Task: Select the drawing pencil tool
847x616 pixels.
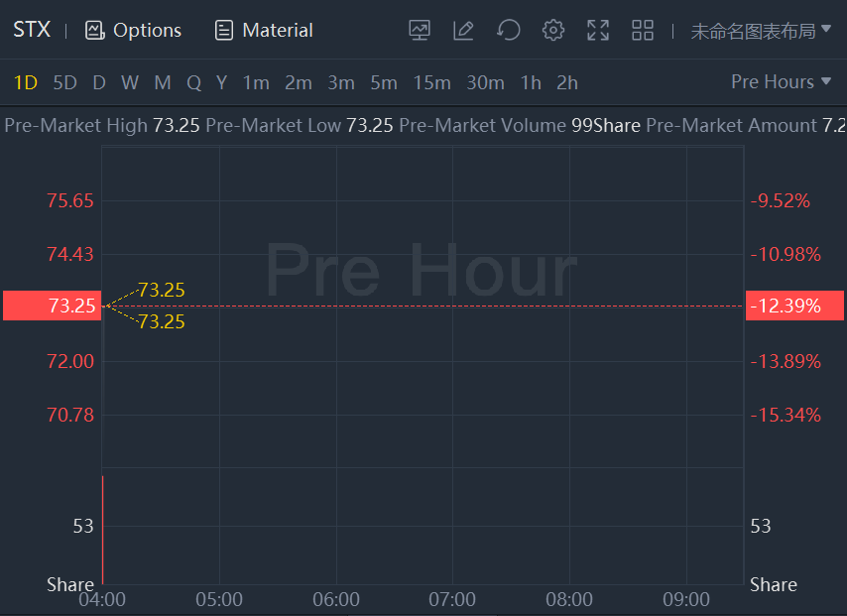Action: coord(463,30)
